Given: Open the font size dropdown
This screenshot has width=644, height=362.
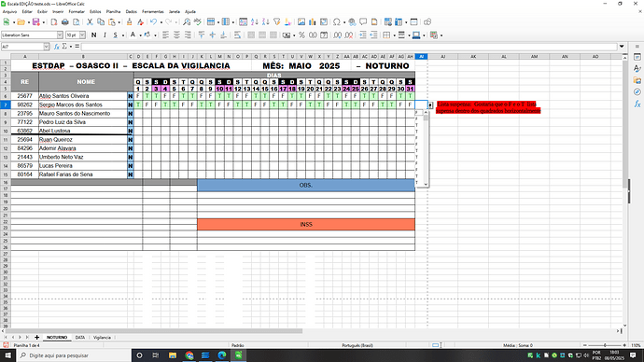Looking at the screenshot, I should (82, 35).
